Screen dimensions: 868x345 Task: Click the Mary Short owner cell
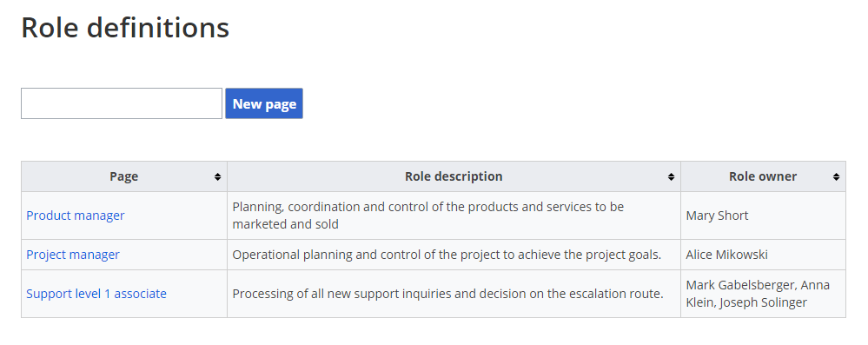click(x=764, y=216)
